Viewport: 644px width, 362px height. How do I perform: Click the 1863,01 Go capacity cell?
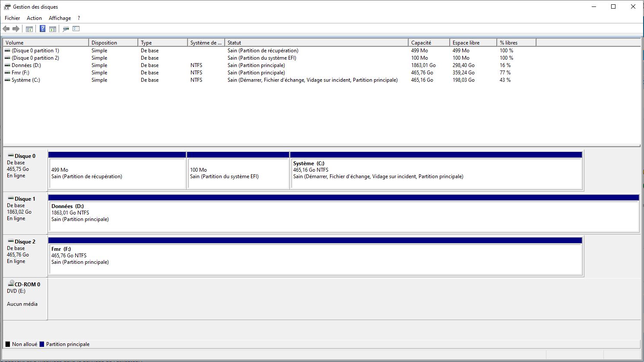(x=423, y=65)
